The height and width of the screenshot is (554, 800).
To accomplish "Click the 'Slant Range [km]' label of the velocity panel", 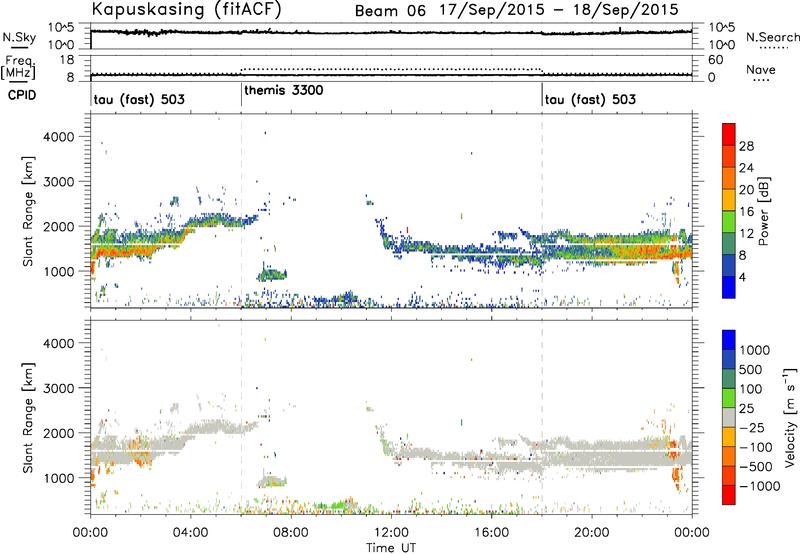I will pos(28,418).
